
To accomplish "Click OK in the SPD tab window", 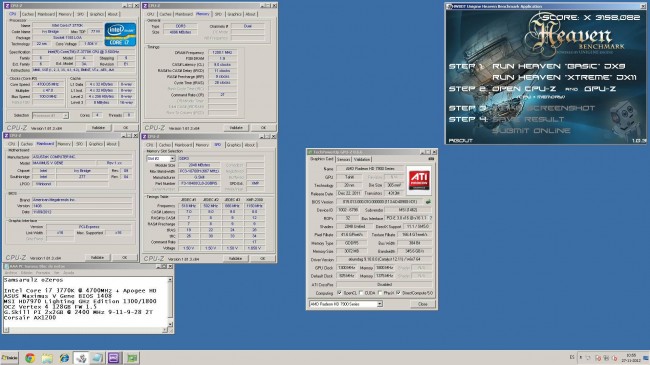I will (x=262, y=258).
